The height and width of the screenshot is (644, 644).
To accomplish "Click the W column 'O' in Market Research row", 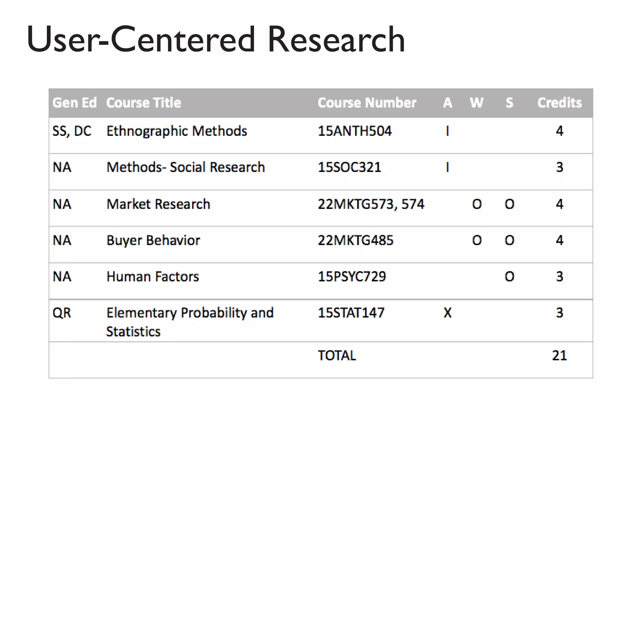I will (x=477, y=204).
